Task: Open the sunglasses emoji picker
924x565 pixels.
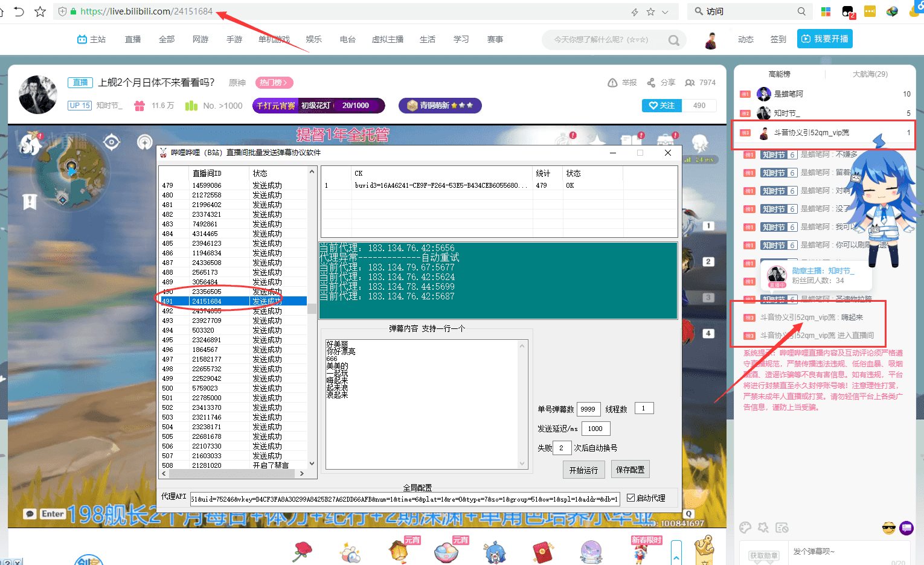Action: tap(888, 529)
